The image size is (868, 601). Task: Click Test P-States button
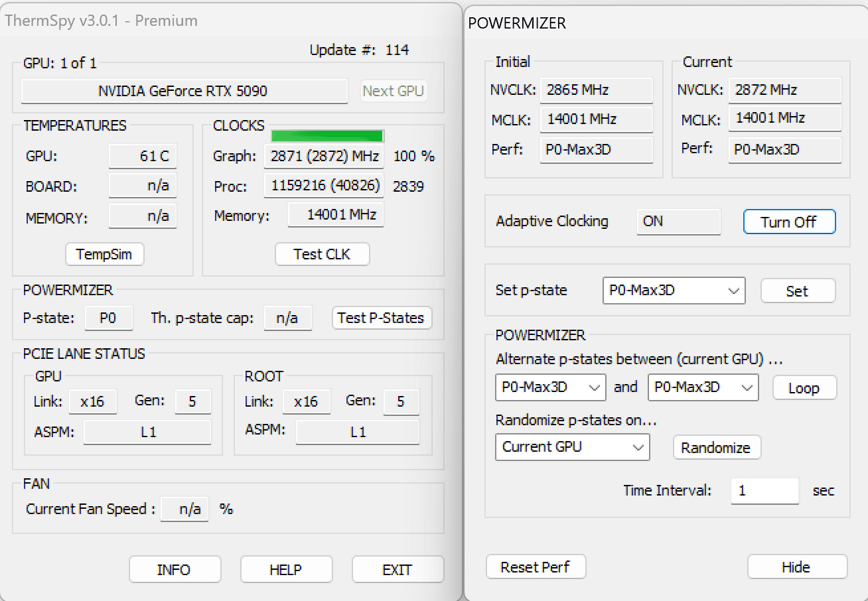[x=381, y=318]
